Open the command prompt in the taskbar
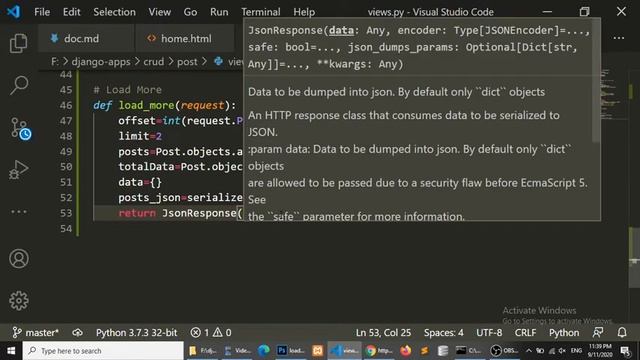 469,351
